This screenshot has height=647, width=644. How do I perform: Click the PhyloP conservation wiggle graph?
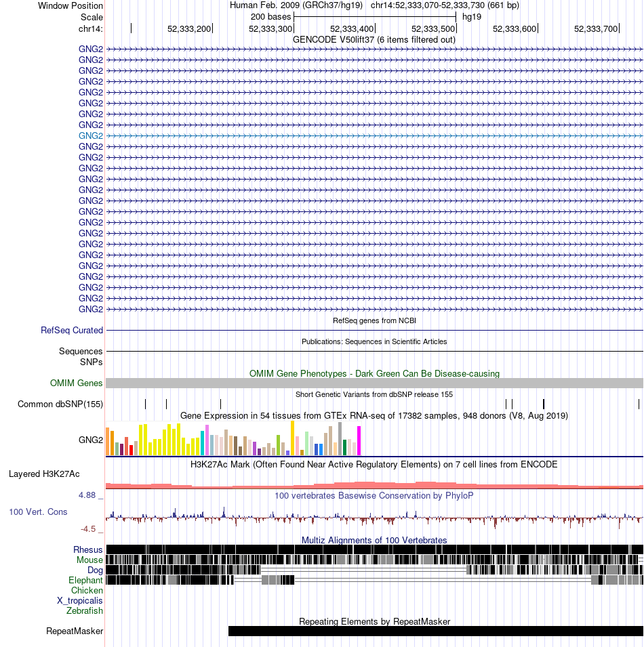click(x=374, y=518)
